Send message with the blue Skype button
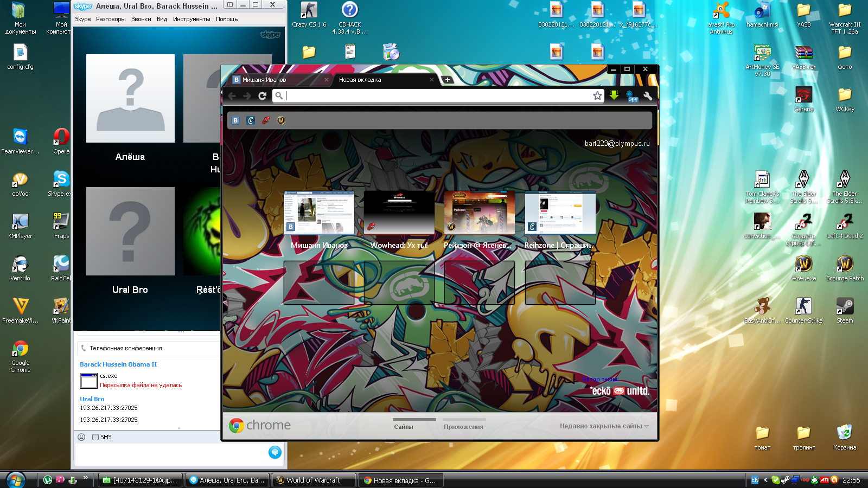The height and width of the screenshot is (488, 868). coord(275,452)
